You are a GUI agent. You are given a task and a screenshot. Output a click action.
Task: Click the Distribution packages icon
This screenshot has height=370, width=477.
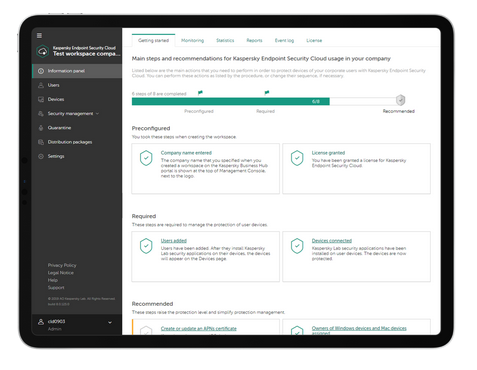point(41,142)
